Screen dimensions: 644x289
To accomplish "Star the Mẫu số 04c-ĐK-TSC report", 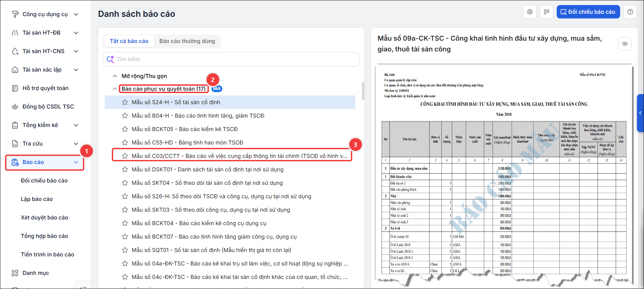I will 125,277.
